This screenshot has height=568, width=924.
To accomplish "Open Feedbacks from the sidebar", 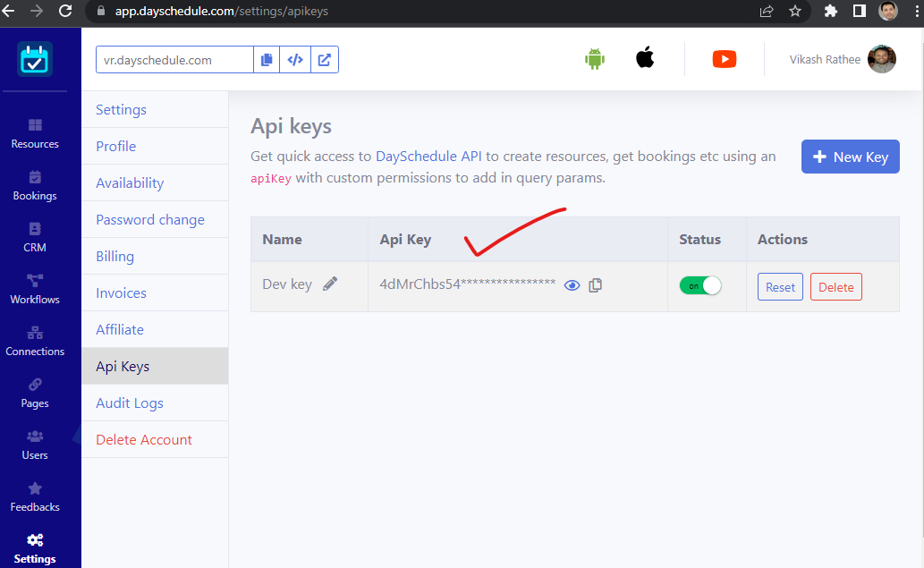I will click(x=35, y=495).
